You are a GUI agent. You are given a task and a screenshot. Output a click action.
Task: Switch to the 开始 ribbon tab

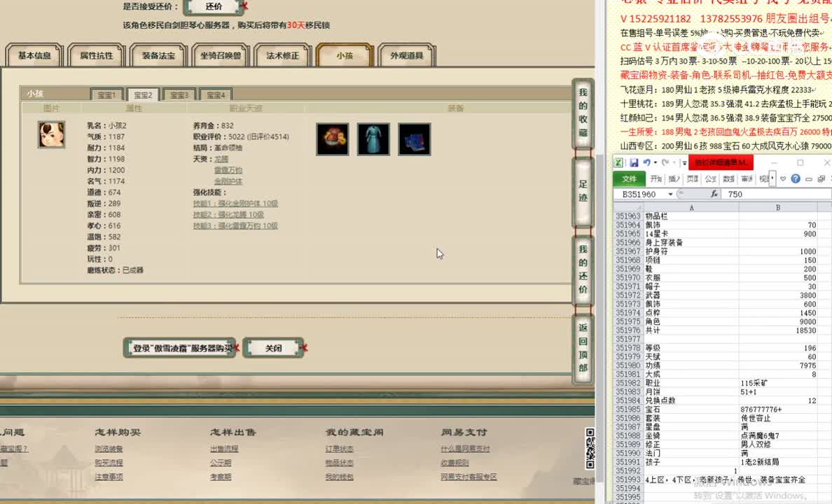click(x=657, y=178)
